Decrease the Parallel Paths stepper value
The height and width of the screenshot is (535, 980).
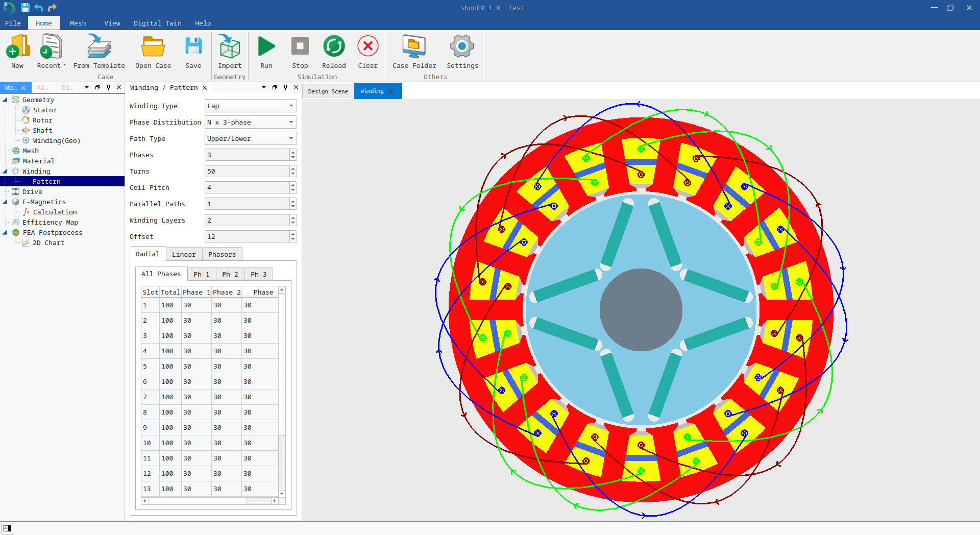point(293,207)
